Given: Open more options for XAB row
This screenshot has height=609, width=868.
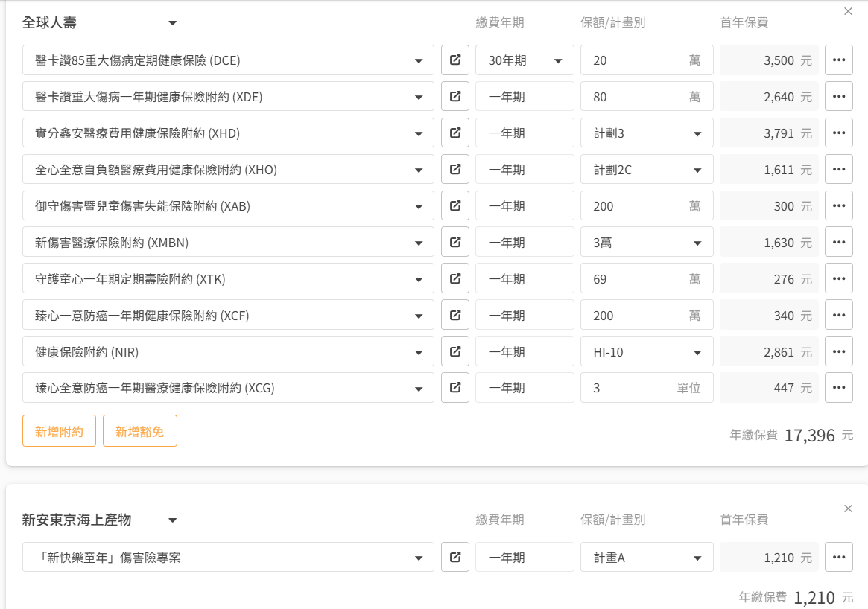Looking at the screenshot, I should coord(839,205).
